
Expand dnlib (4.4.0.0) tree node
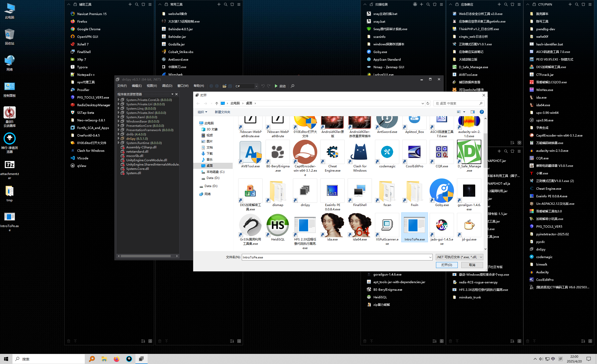118,134
